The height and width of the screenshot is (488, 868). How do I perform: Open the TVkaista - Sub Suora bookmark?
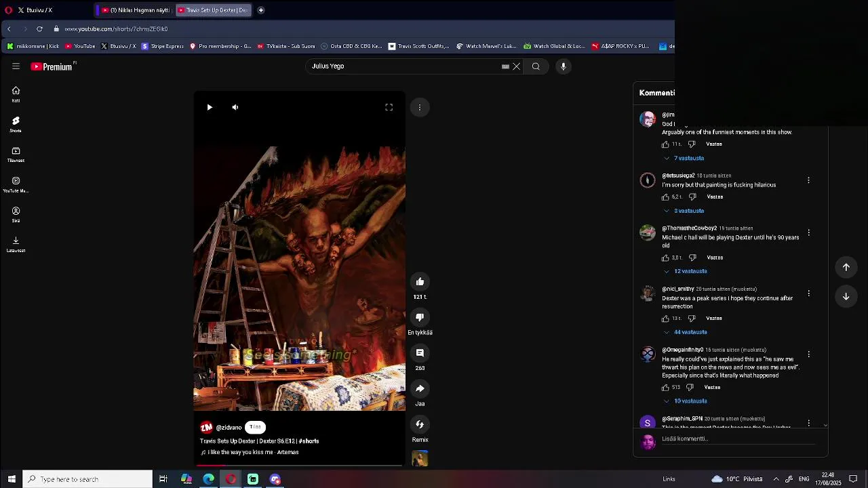tap(285, 46)
